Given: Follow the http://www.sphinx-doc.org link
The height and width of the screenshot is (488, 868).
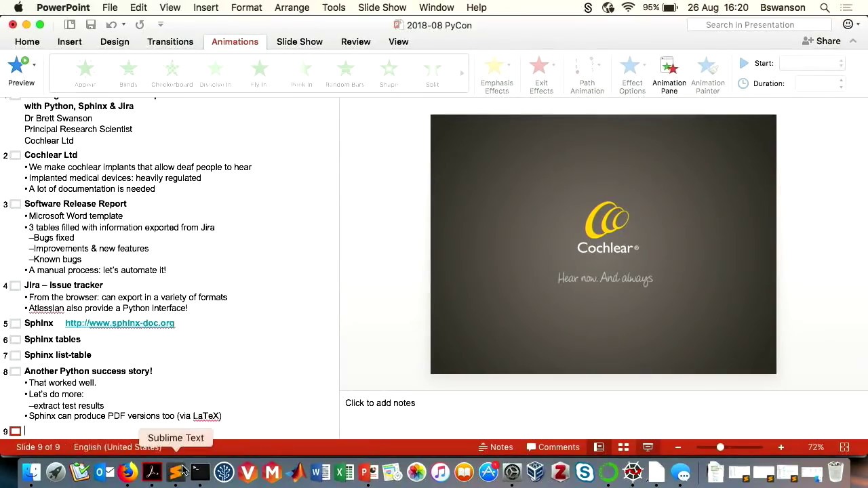Looking at the screenshot, I should click(x=119, y=323).
